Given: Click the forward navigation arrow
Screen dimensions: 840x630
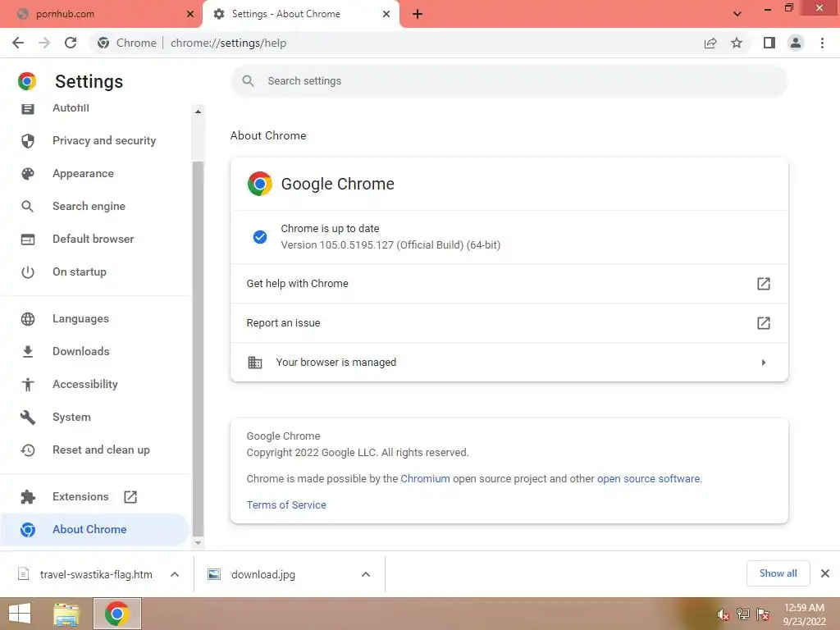Looking at the screenshot, I should [x=44, y=43].
